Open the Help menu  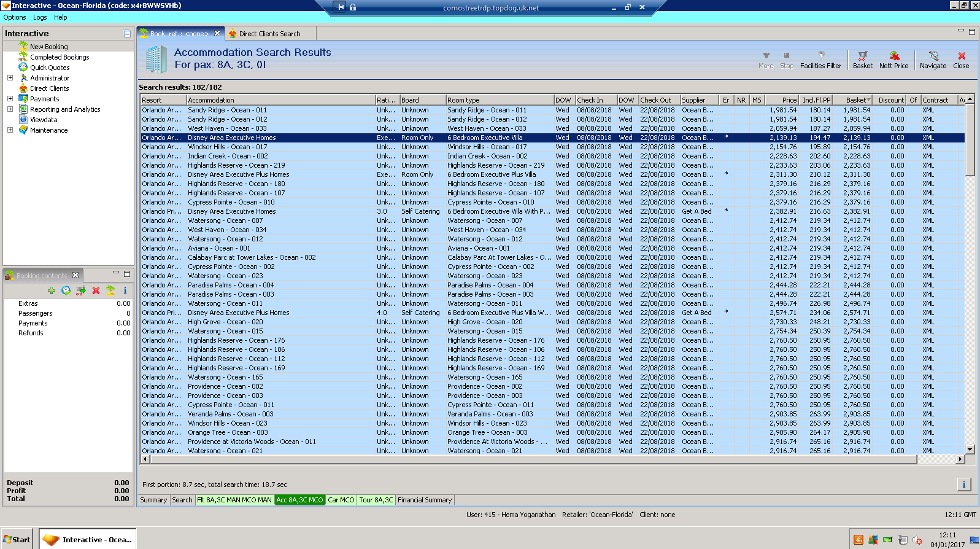(x=60, y=17)
